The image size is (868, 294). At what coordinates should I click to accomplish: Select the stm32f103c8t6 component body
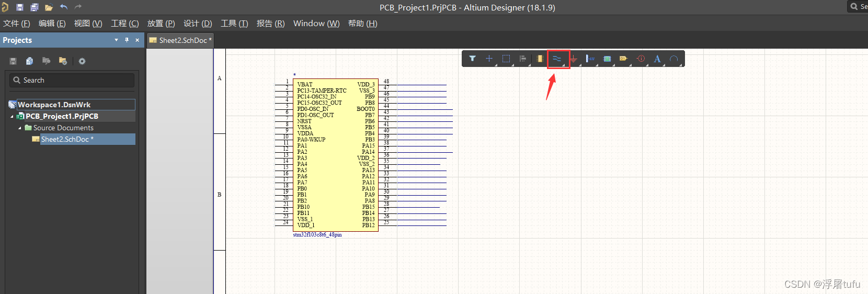[336, 155]
